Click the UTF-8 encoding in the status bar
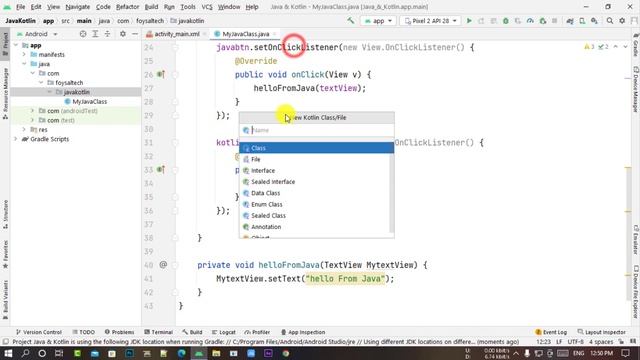The width and height of the screenshot is (640, 360). click(x=576, y=342)
